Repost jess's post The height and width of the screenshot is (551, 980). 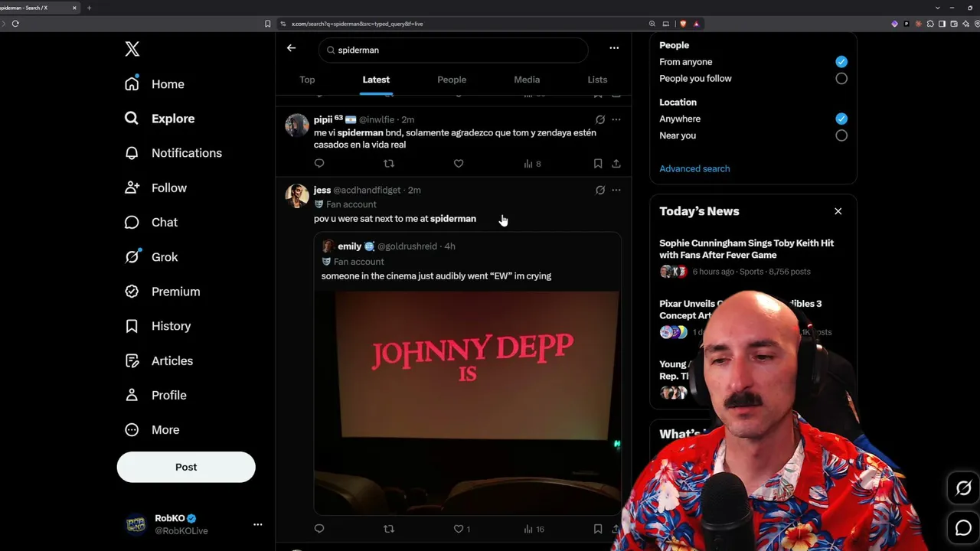pyautogui.click(x=389, y=529)
